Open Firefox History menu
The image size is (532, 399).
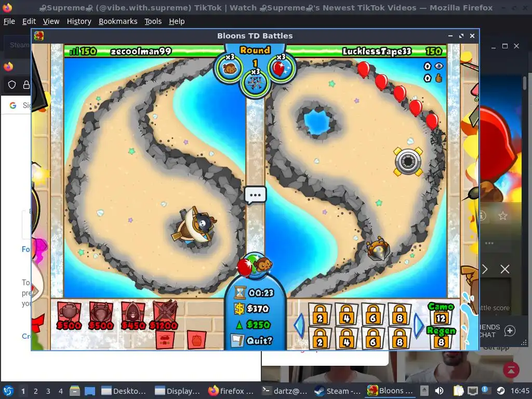pyautogui.click(x=79, y=21)
